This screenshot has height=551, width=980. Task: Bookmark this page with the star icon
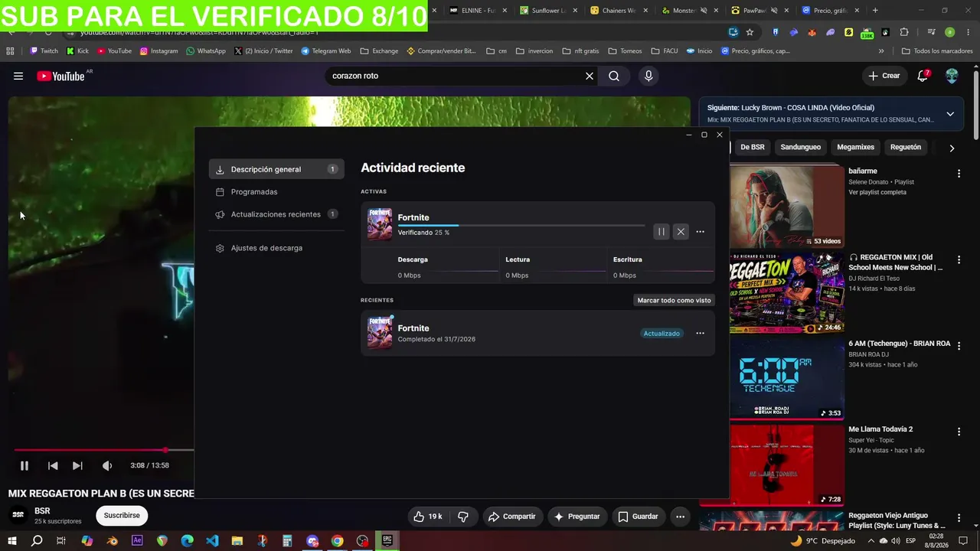(x=750, y=32)
